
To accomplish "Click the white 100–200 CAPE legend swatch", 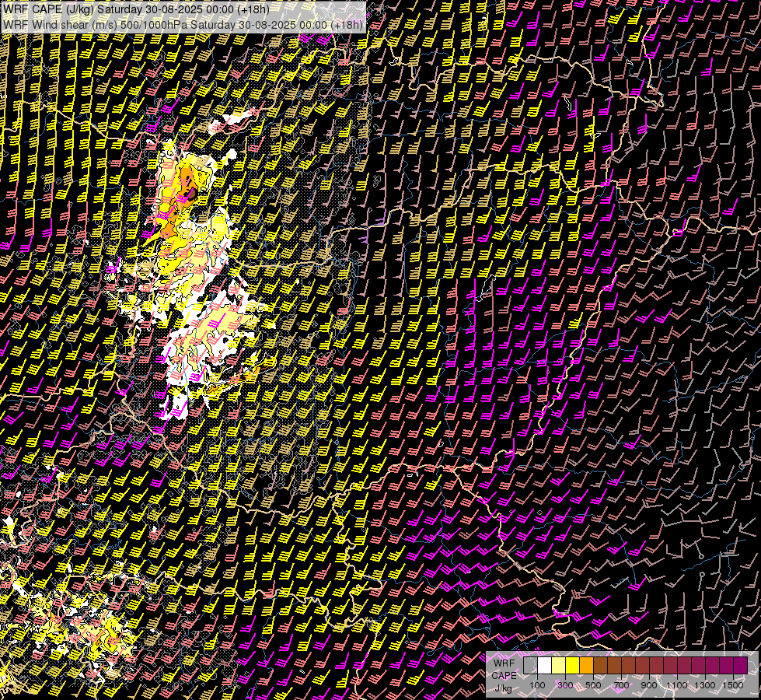I will (x=545, y=666).
